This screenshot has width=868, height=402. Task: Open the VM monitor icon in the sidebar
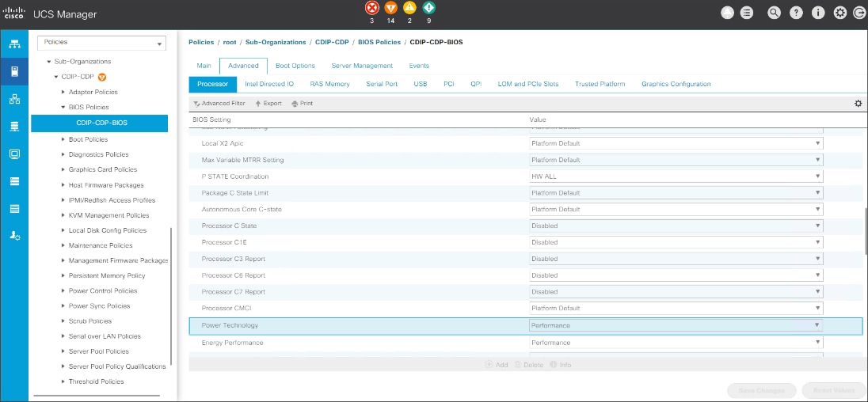15,154
